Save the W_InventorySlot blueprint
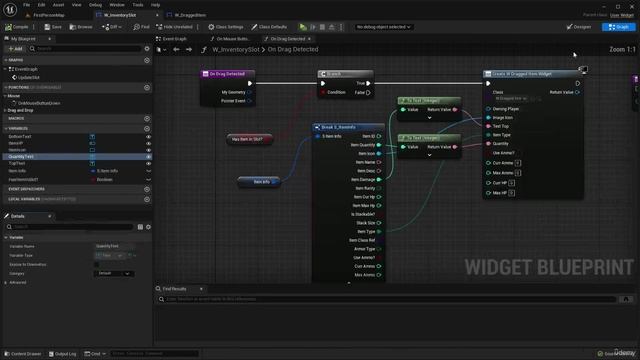Image resolution: width=640 pixels, height=360 pixels. pos(53,27)
